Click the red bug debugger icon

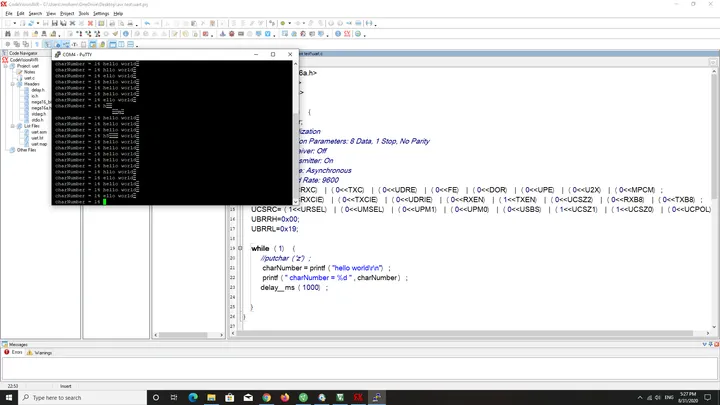231,34
